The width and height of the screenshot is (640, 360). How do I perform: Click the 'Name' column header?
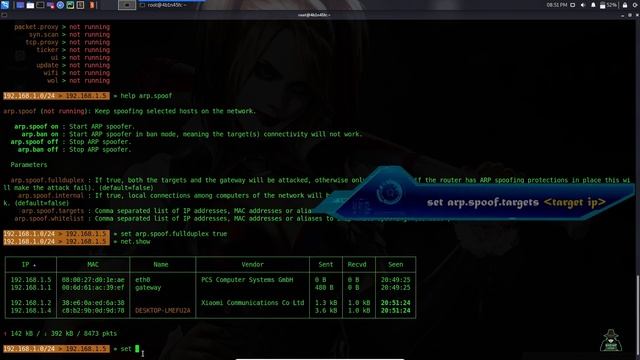161,264
